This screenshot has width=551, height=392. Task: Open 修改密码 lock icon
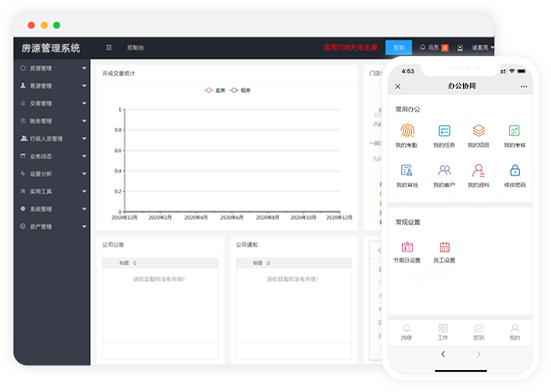click(515, 170)
